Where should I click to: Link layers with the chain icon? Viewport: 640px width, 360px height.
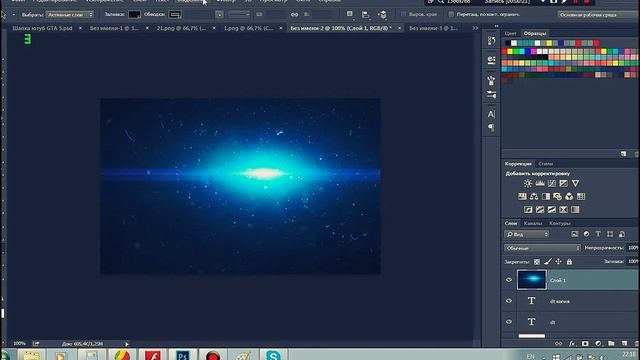point(558,344)
